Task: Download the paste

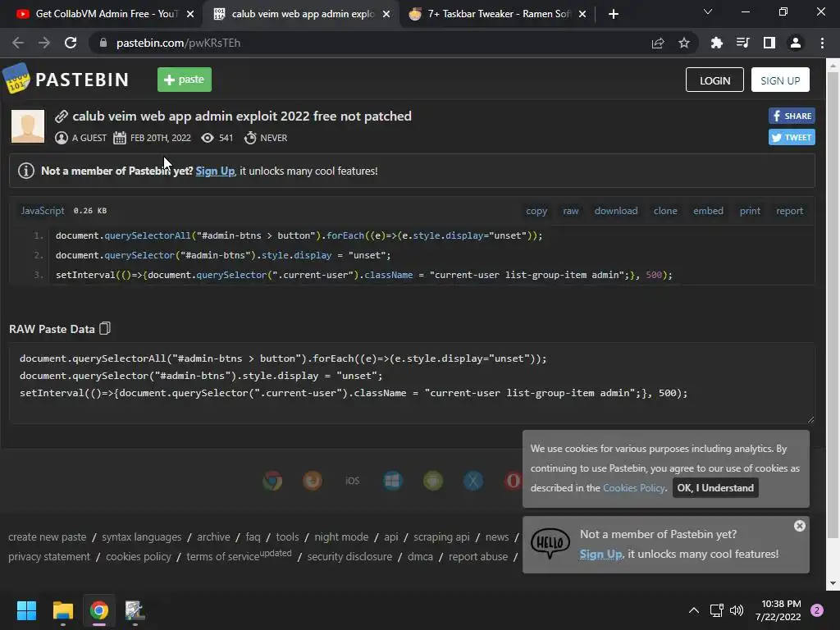Action: point(616,211)
